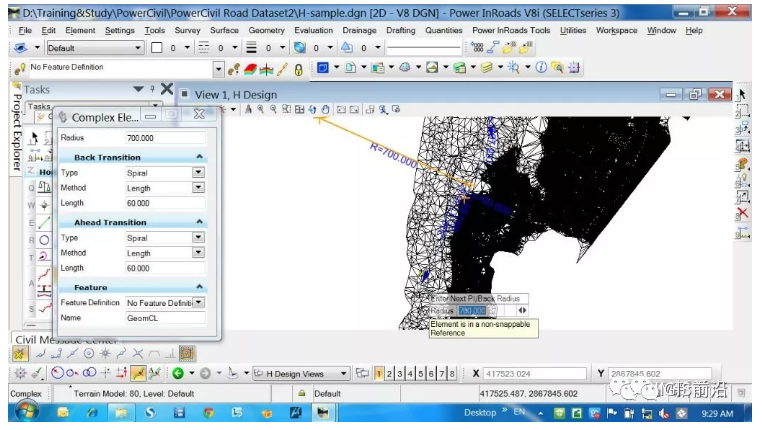
Task: Click the padlock icon in feature toolbar
Action: point(298,69)
